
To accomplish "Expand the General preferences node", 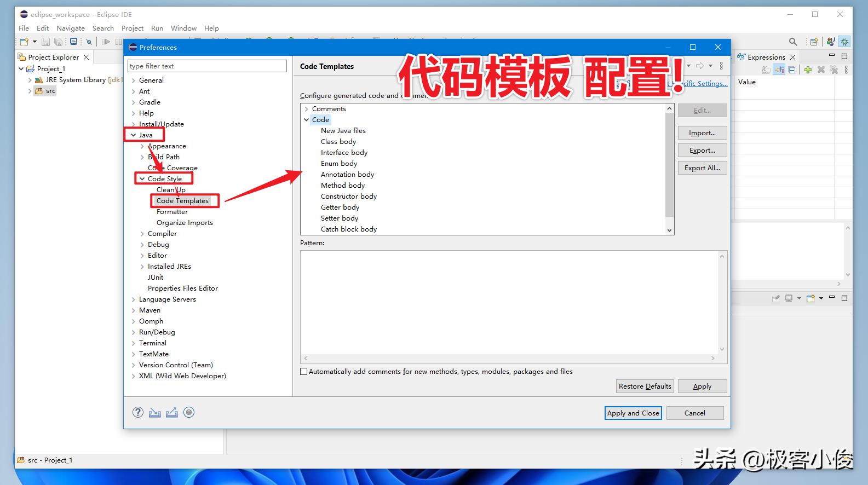I will pos(133,80).
